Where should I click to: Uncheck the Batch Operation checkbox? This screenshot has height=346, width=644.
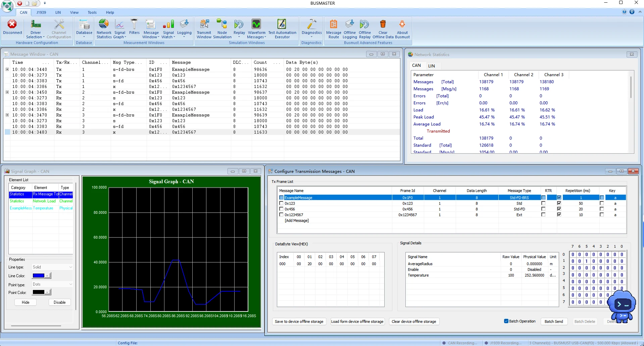(506, 321)
